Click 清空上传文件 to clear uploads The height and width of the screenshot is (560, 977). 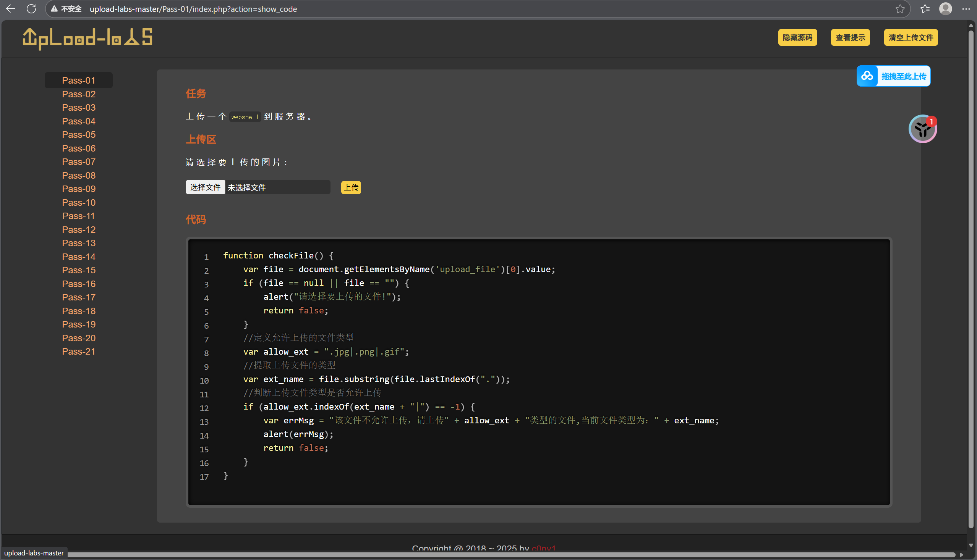click(x=911, y=38)
